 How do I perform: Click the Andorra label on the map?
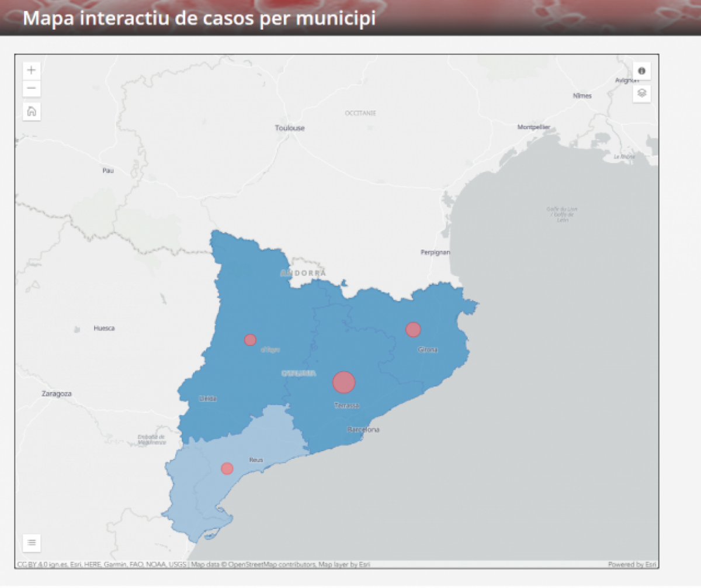coord(303,273)
